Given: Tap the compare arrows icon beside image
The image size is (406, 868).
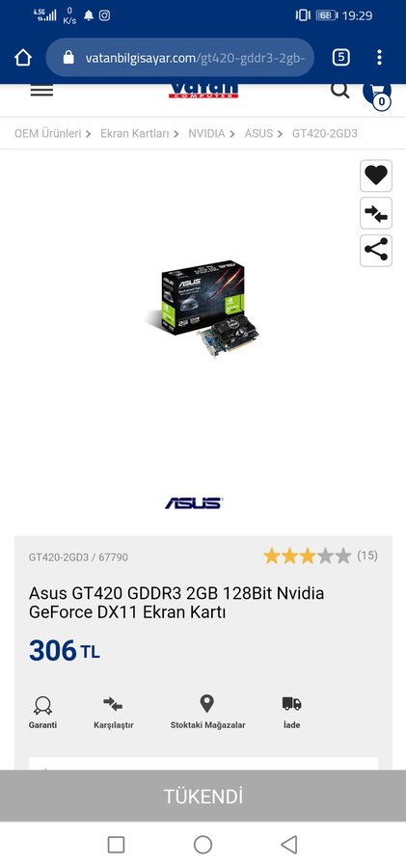Looking at the screenshot, I should click(376, 213).
